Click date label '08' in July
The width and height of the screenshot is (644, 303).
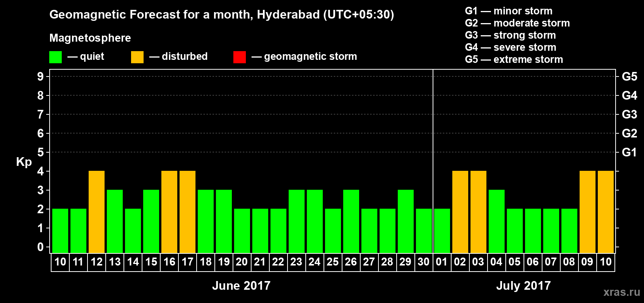[569, 262]
